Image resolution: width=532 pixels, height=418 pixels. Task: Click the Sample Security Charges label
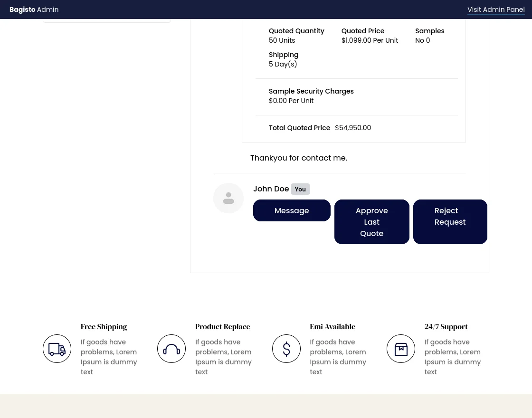(x=311, y=91)
